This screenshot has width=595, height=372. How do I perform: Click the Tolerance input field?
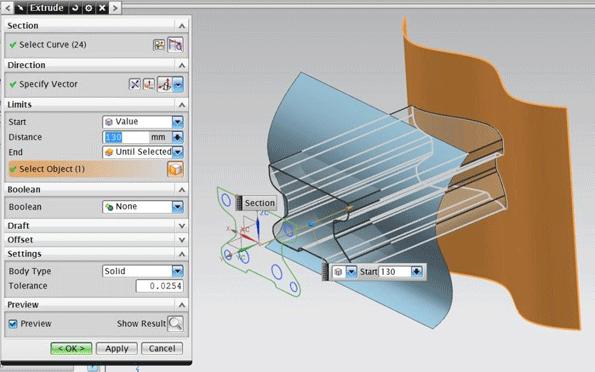(159, 286)
